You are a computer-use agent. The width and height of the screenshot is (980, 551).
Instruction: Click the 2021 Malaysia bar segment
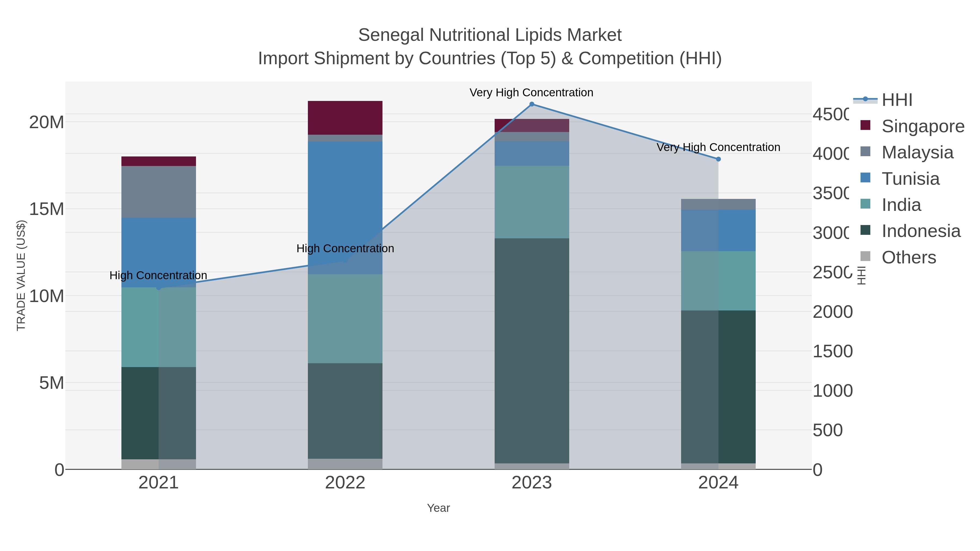pos(159,192)
